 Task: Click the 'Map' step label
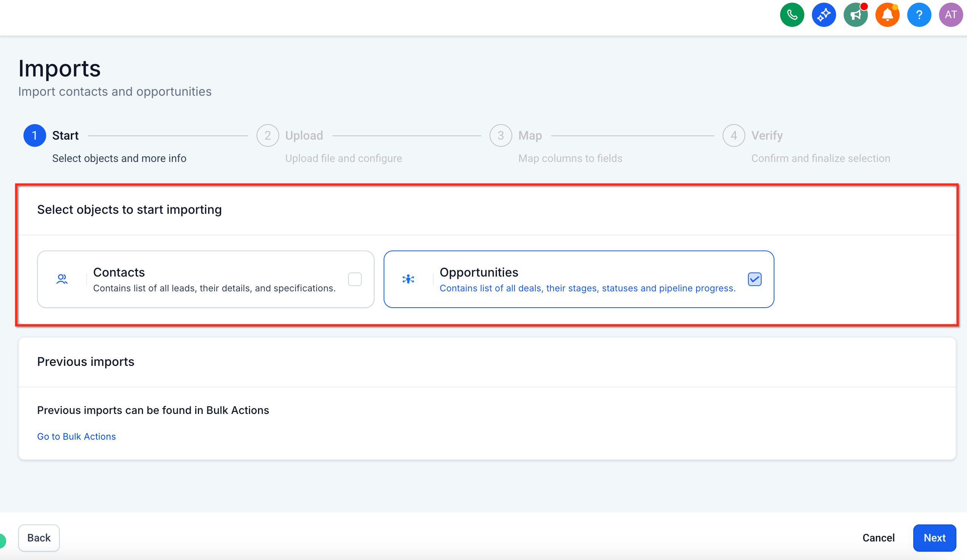530,135
